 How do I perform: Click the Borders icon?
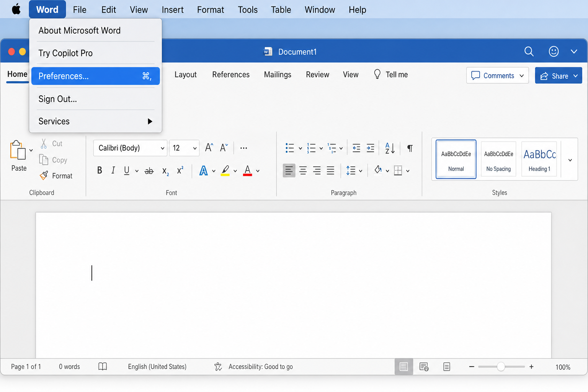(x=398, y=170)
